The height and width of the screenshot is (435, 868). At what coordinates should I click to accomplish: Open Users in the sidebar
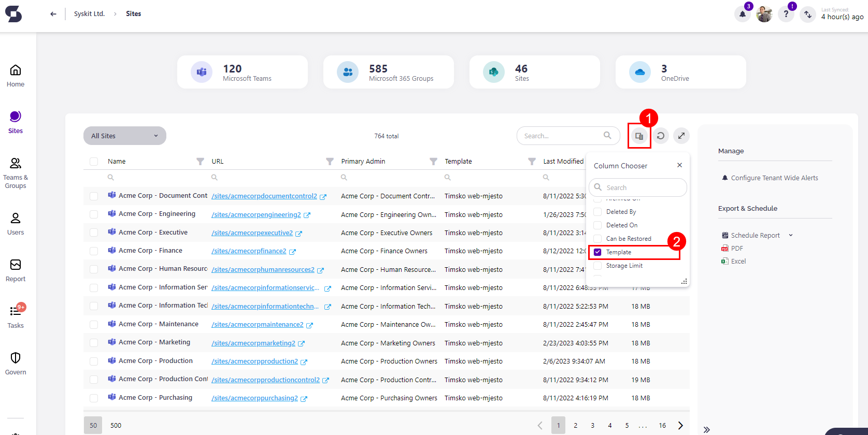(16, 224)
